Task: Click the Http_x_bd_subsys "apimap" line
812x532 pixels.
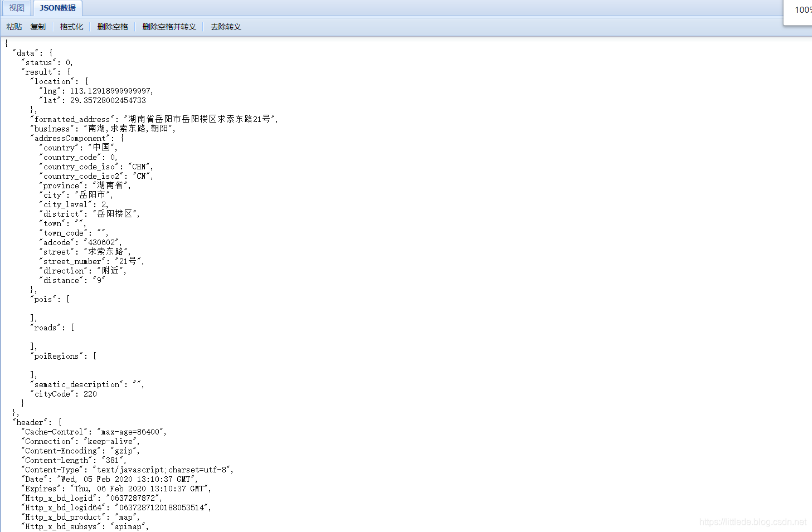Action: (85, 527)
